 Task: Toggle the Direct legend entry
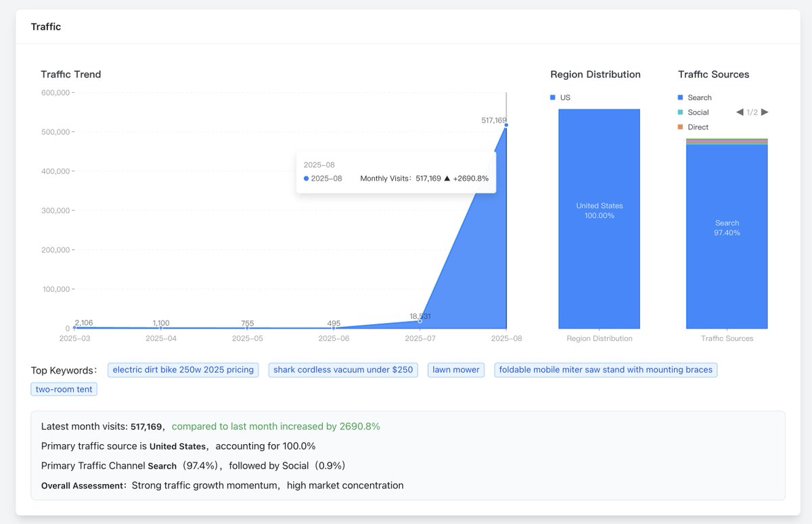click(x=694, y=127)
